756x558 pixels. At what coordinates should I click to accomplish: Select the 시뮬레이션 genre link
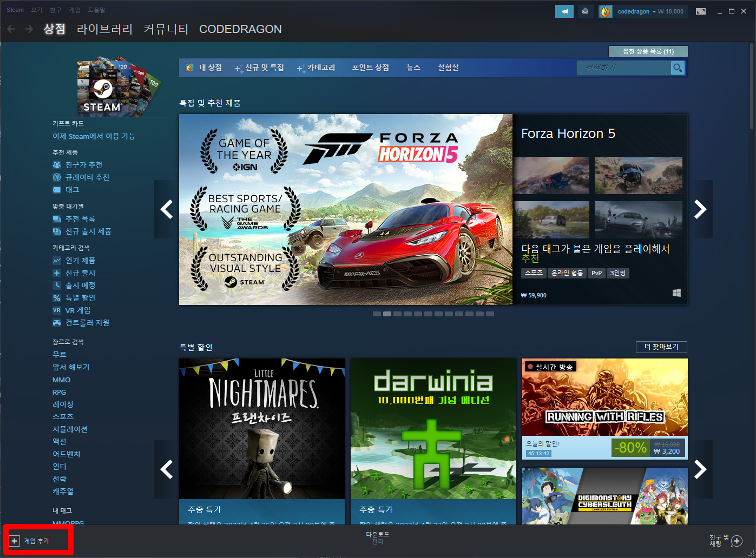coord(70,429)
